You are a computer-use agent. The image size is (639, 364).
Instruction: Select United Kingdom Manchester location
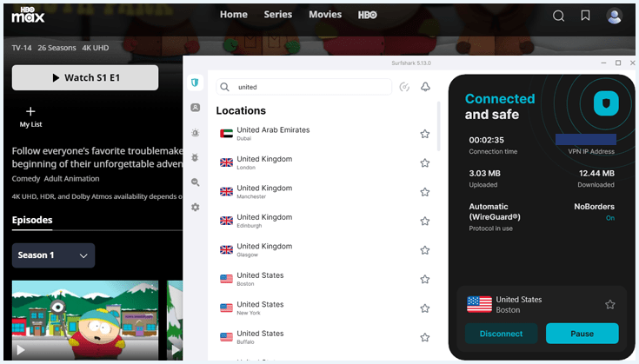point(324,192)
